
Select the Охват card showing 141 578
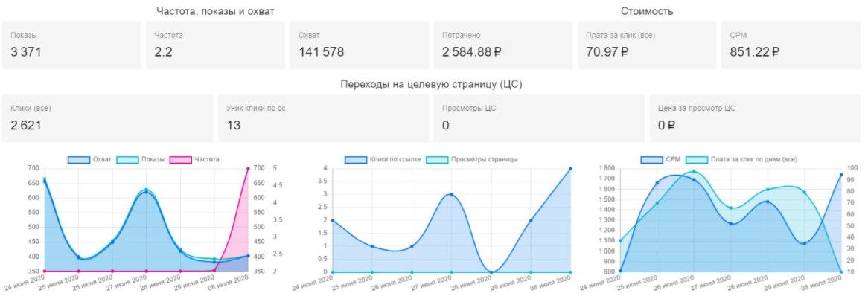coord(360,45)
